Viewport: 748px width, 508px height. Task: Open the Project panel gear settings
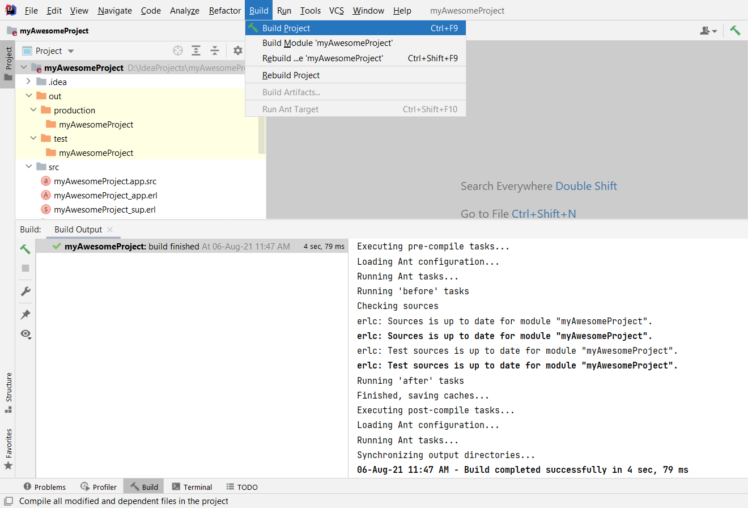(238, 50)
